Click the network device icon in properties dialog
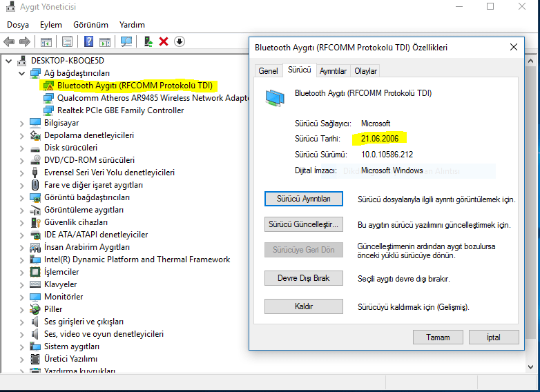The height and width of the screenshot is (392, 540). [275, 98]
